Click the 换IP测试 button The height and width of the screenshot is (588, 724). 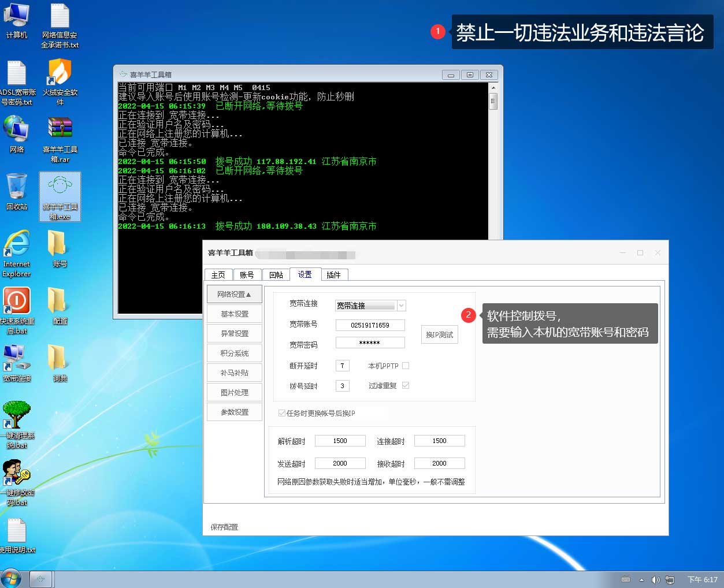click(439, 334)
